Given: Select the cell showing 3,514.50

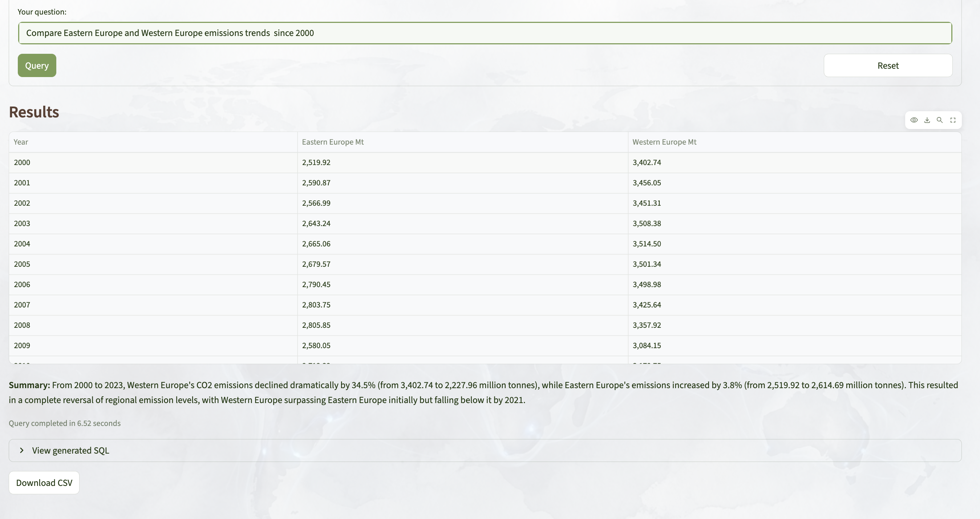Looking at the screenshot, I should click(x=647, y=244).
